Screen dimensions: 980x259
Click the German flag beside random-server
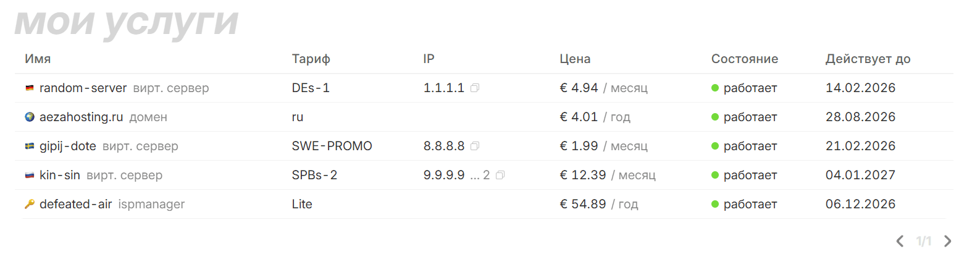coord(30,88)
